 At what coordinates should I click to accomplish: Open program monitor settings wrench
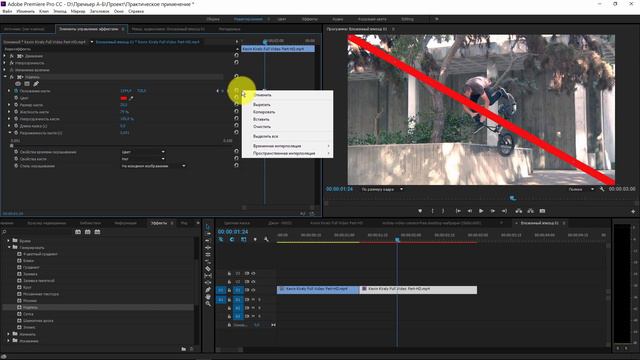click(602, 189)
